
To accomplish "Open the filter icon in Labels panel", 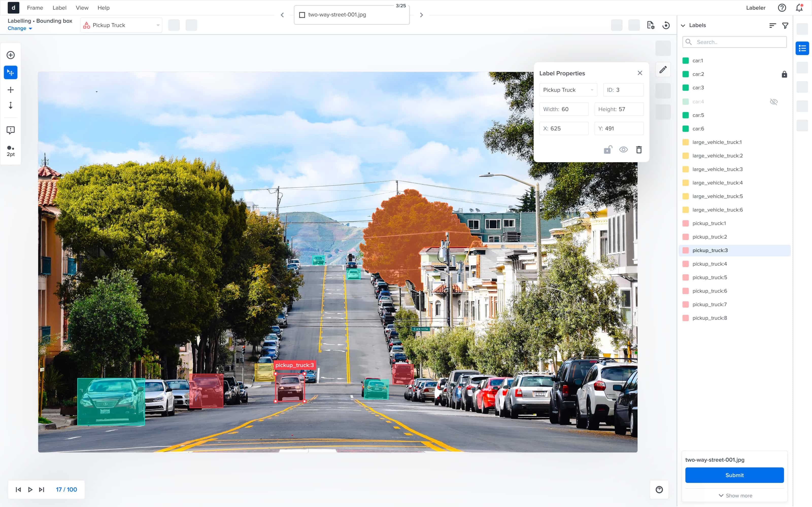I will [x=785, y=25].
